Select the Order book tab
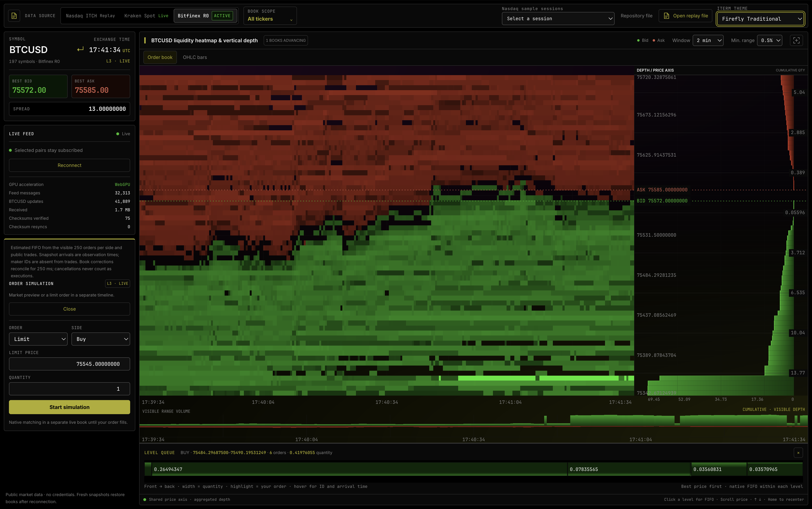The width and height of the screenshot is (812, 509). pos(160,57)
